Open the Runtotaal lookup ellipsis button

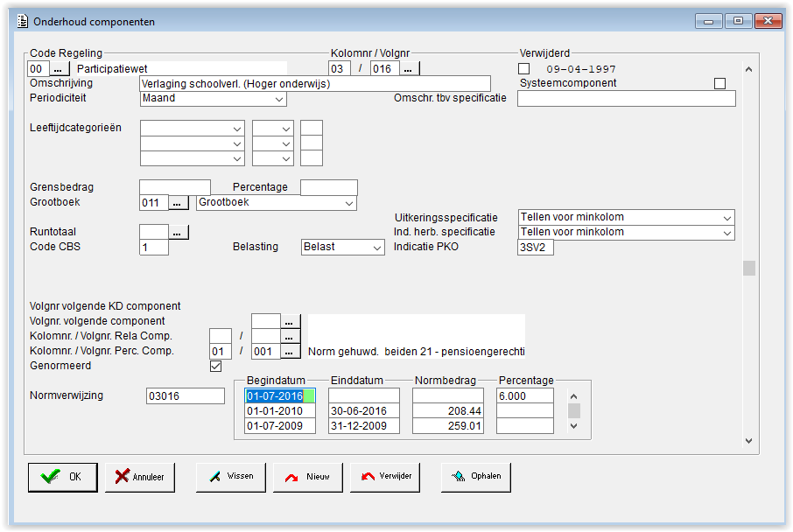[x=178, y=232]
